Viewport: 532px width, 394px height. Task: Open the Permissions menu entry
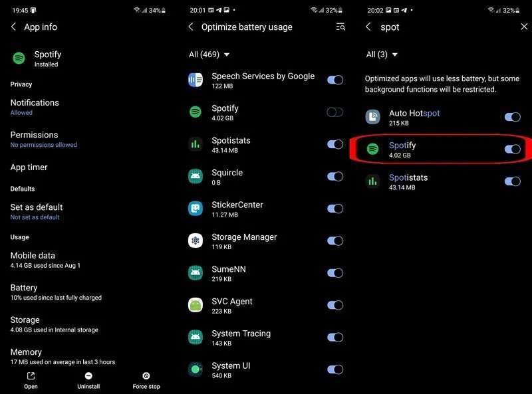tap(33, 135)
